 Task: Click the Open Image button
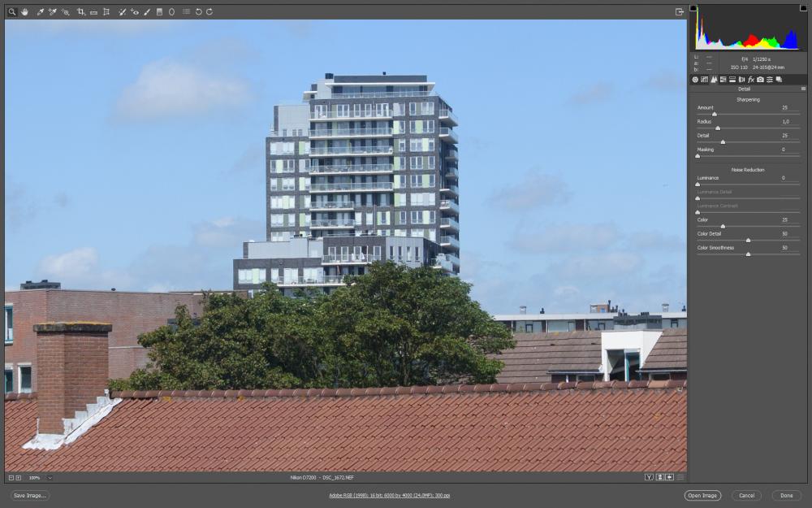click(x=702, y=496)
